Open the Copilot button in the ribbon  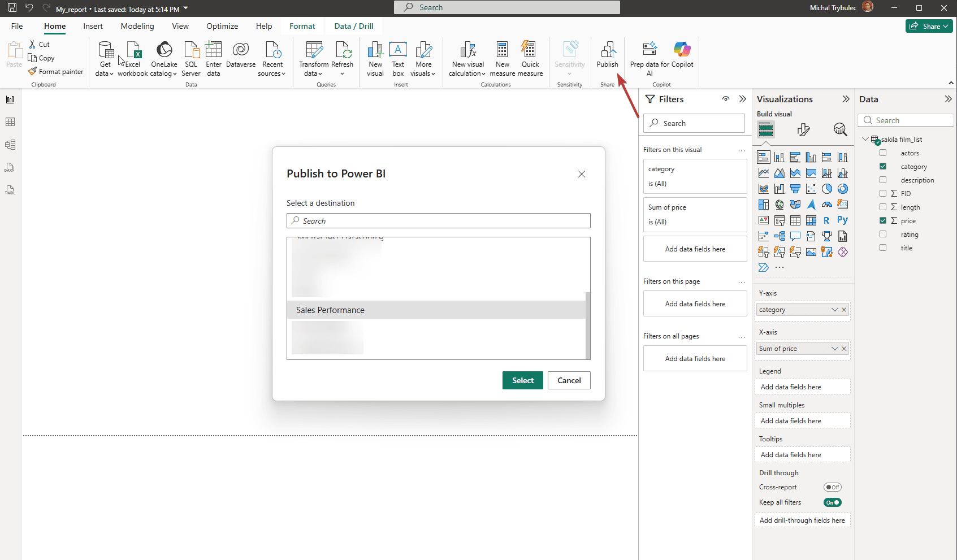(x=682, y=55)
